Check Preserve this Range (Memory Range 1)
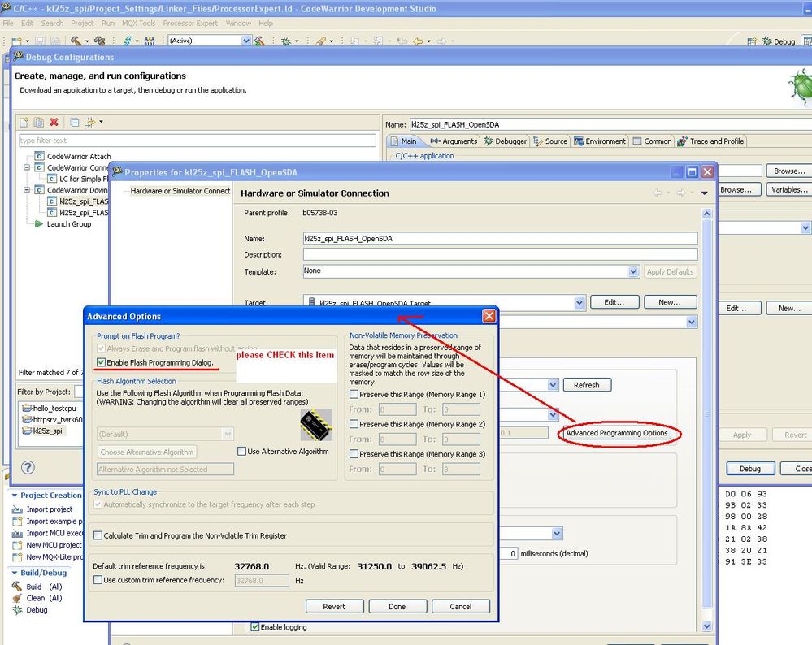The height and width of the screenshot is (645, 812). [x=354, y=395]
